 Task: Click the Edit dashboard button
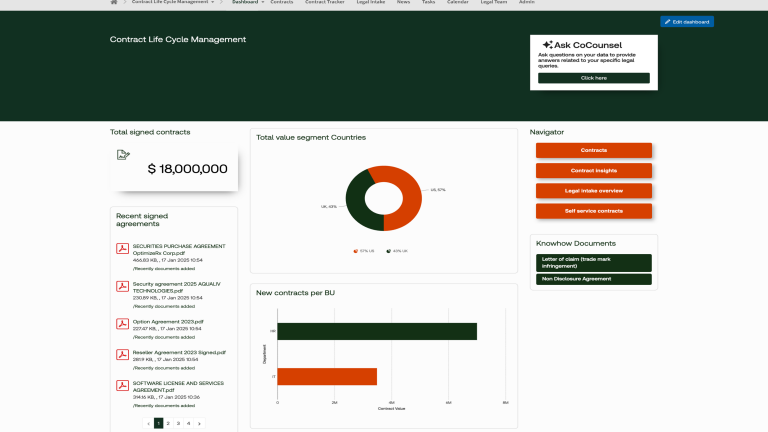tap(687, 22)
